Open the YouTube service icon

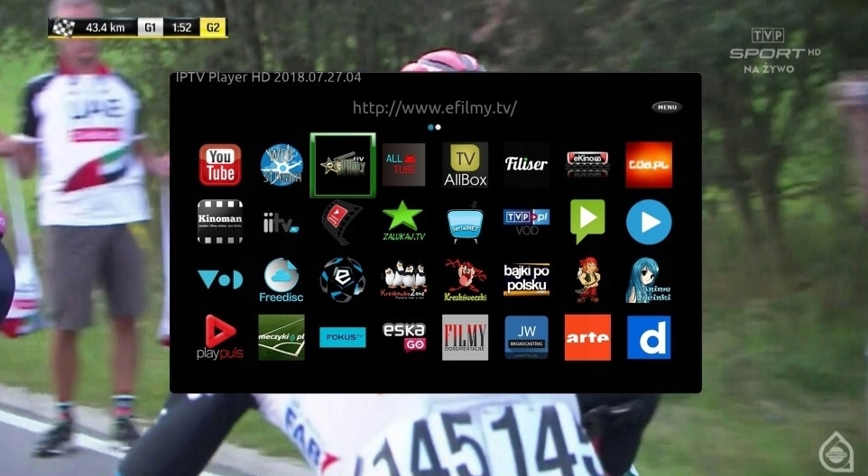tap(220, 164)
